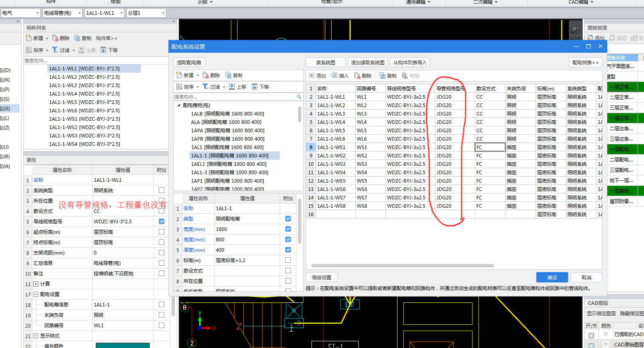This screenshot has height=348, width=644.
Task: Uncheck 类型 附加 checkbox in dialog
Action: point(288,219)
